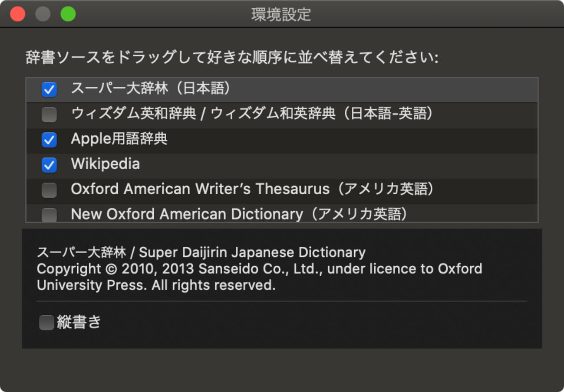Image resolution: width=564 pixels, height=392 pixels.
Task: Click the 縦書き label text
Action: pos(79,323)
